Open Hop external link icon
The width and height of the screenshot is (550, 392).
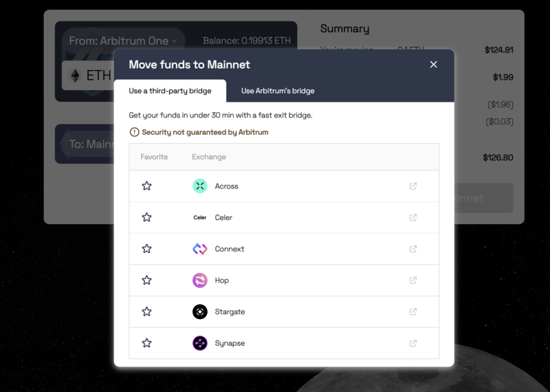point(413,280)
